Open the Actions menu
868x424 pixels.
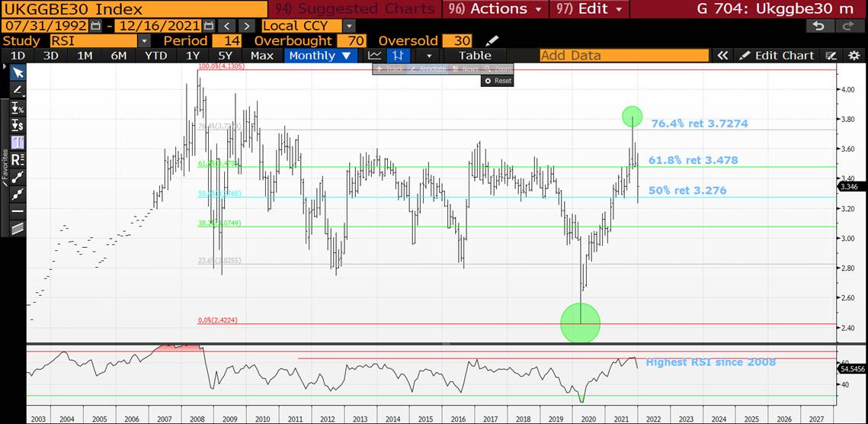[495, 9]
